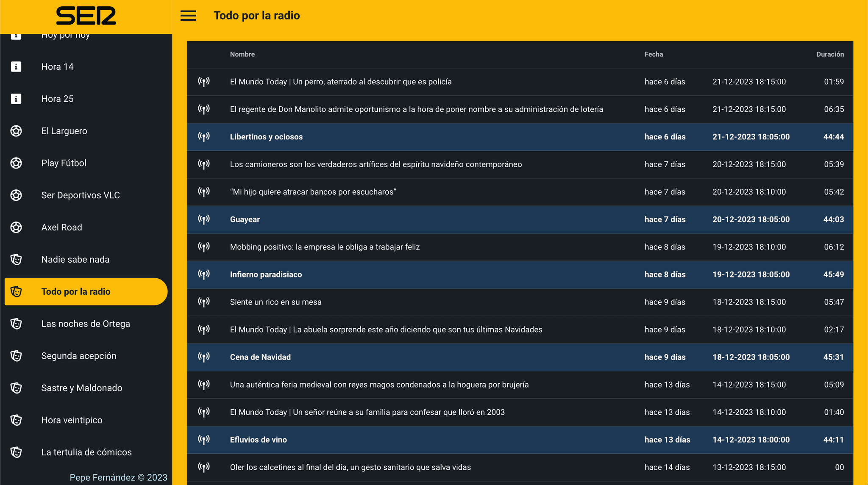Click the info icon next to Hora 14
868x485 pixels.
[16, 67]
